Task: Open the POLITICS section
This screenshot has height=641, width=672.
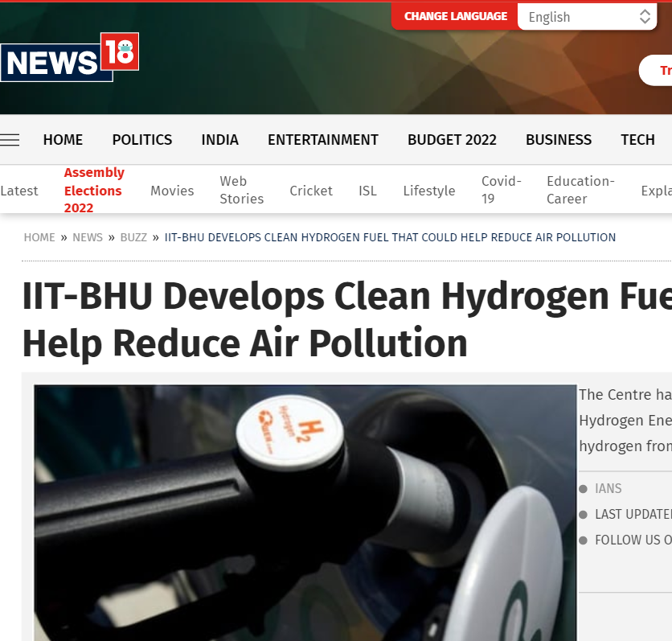Action: [x=142, y=139]
